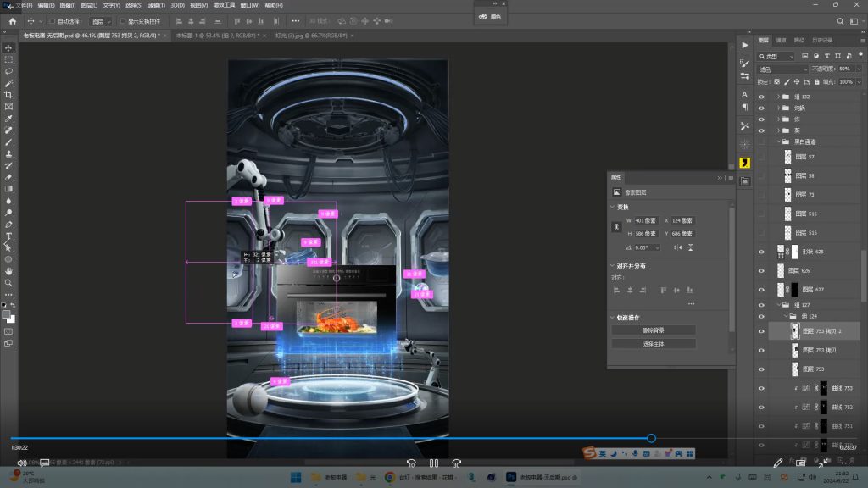
Task: Click the width input field in Properties
Action: pos(648,220)
